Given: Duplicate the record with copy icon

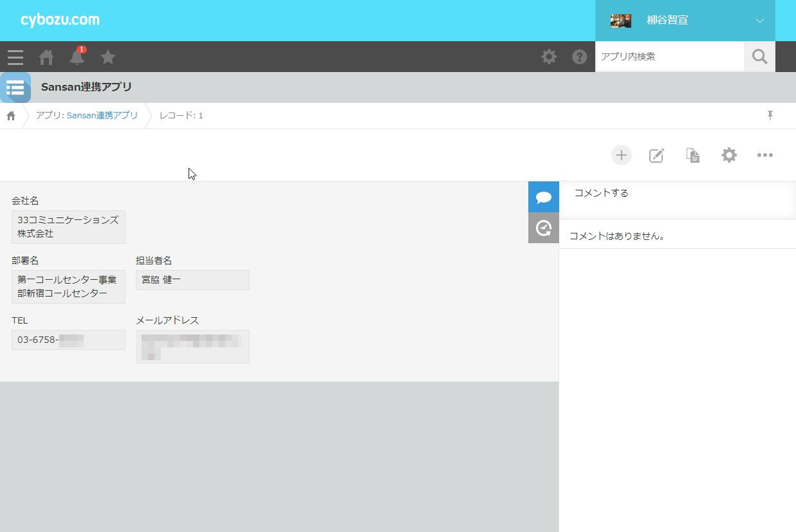Looking at the screenshot, I should pyautogui.click(x=693, y=155).
